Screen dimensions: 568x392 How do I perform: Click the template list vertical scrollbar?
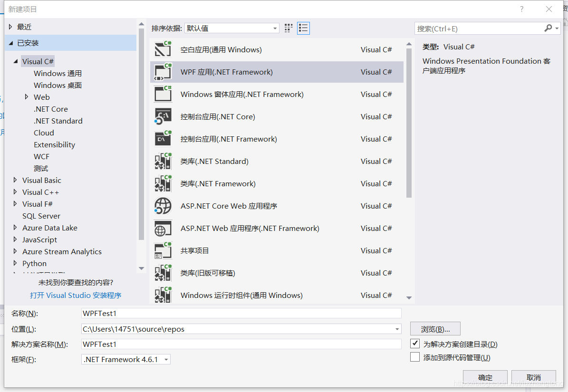tap(409, 123)
